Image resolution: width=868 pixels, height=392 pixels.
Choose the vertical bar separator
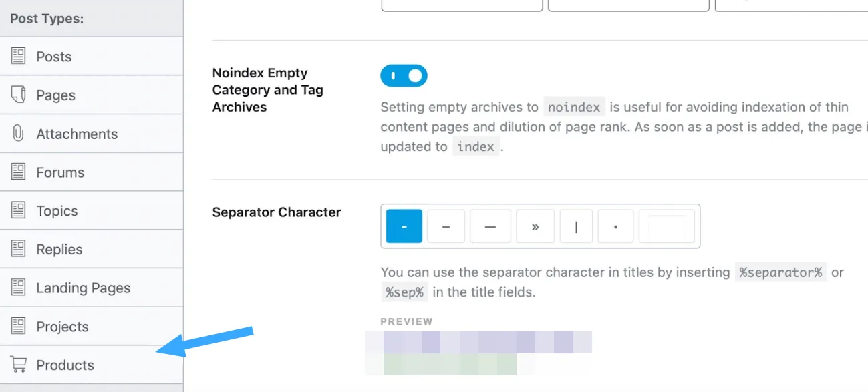pyautogui.click(x=576, y=226)
